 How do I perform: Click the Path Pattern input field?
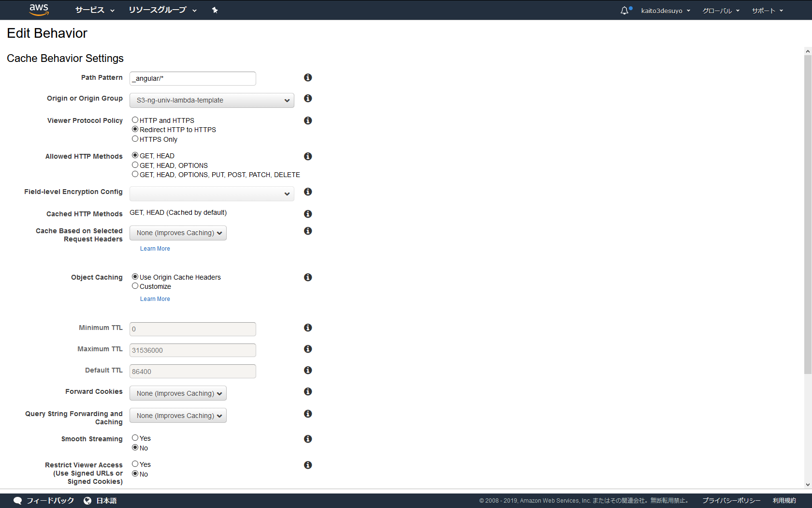[x=193, y=78]
